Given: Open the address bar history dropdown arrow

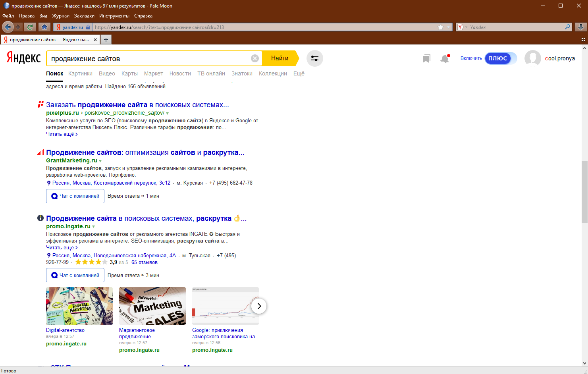Looking at the screenshot, I should (x=449, y=27).
